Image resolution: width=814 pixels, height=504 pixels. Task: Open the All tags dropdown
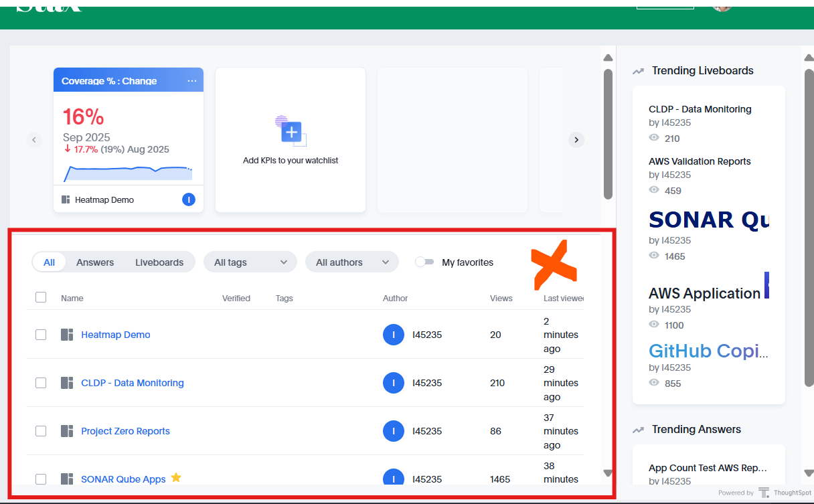pyautogui.click(x=250, y=262)
